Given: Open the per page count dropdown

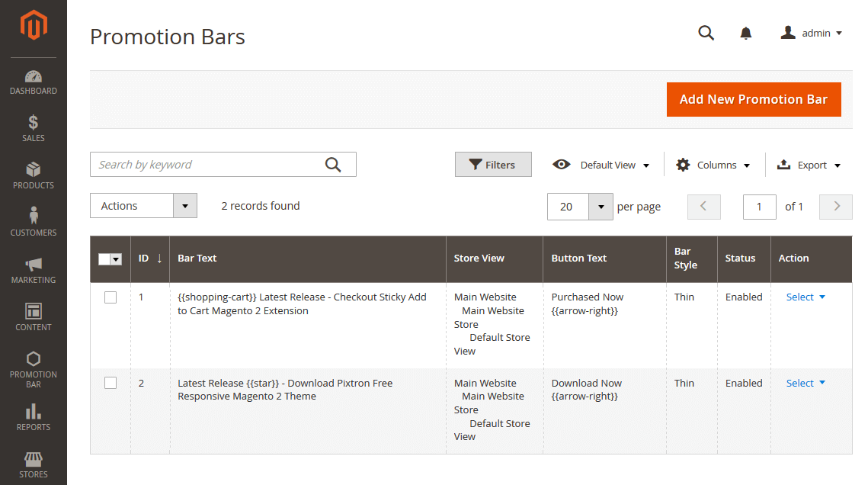Looking at the screenshot, I should point(601,207).
